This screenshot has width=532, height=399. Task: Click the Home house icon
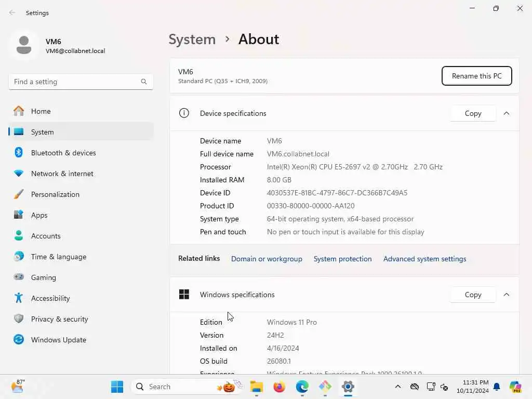pyautogui.click(x=19, y=111)
